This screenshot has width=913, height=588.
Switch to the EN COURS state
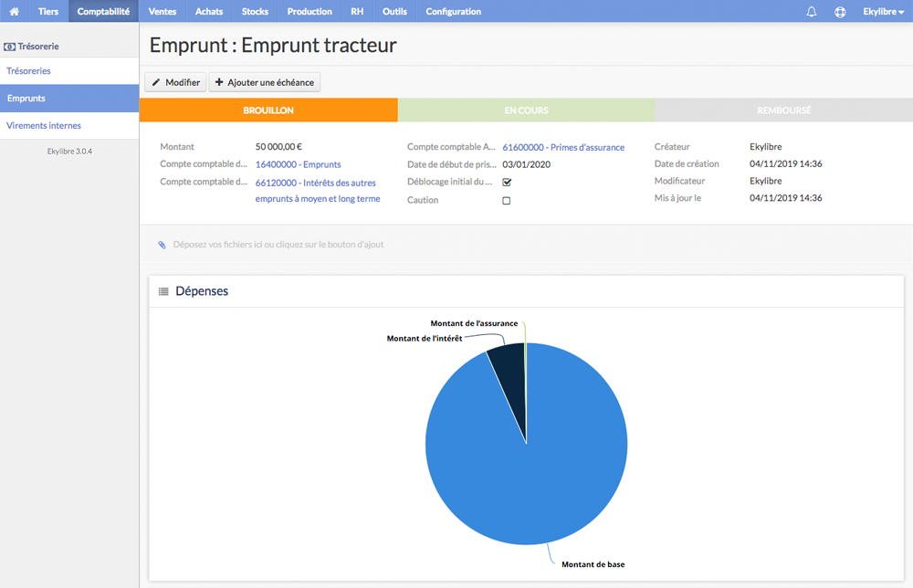click(x=527, y=110)
